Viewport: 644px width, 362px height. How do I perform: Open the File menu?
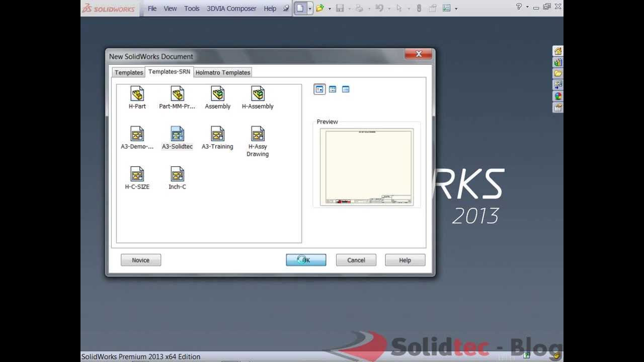point(152,9)
